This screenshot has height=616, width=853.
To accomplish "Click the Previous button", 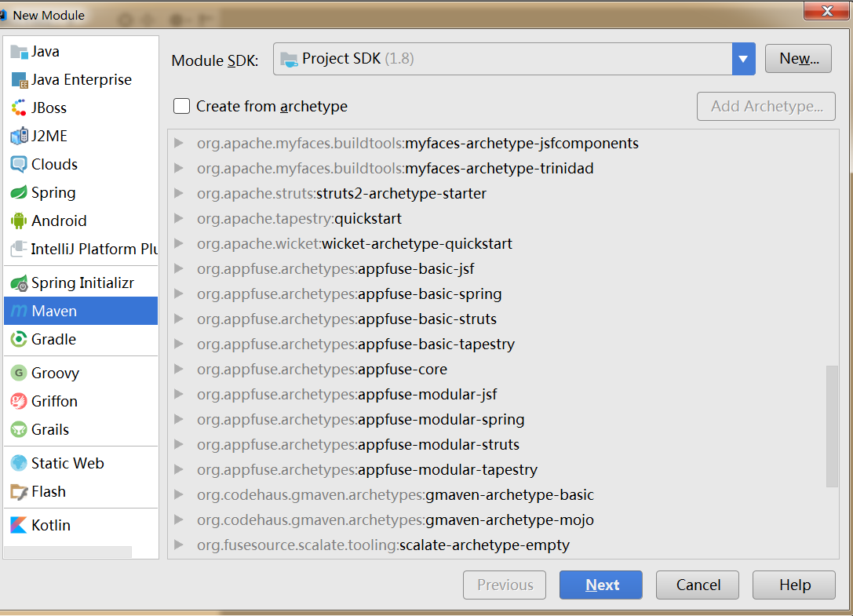I will pyautogui.click(x=505, y=585).
